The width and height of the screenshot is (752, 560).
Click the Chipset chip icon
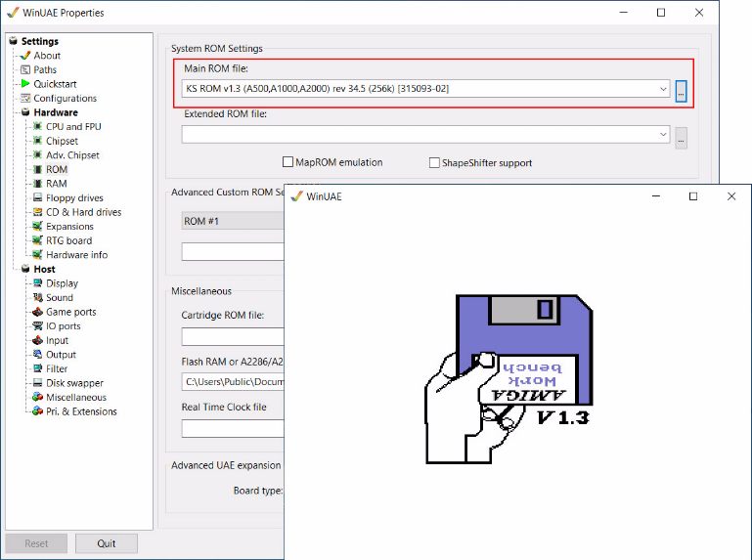pos(37,141)
